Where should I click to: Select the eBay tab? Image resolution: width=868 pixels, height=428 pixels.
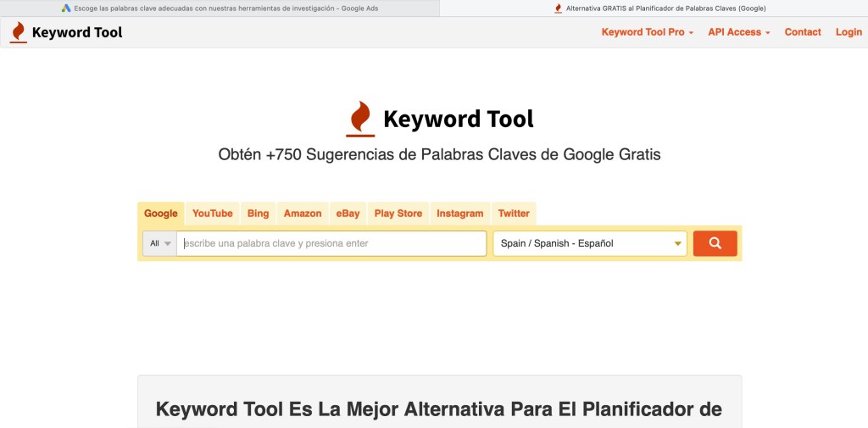point(348,214)
